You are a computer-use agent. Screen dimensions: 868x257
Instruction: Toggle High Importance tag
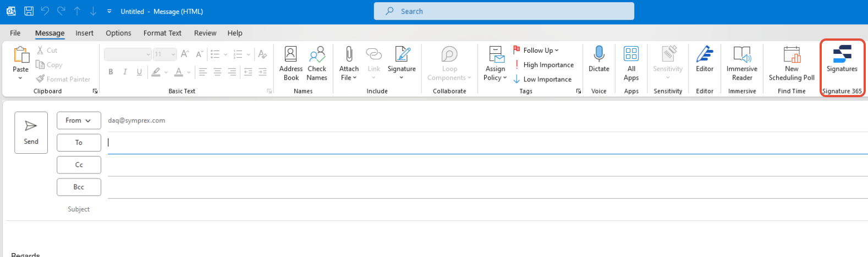pos(543,65)
